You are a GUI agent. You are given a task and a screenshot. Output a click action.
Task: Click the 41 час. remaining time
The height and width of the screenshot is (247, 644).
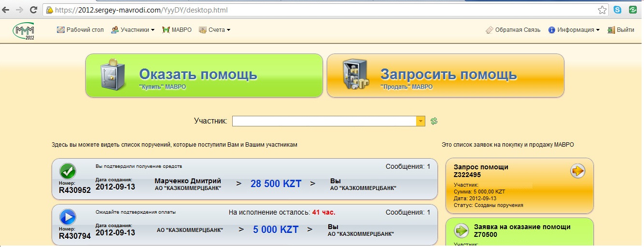(323, 212)
